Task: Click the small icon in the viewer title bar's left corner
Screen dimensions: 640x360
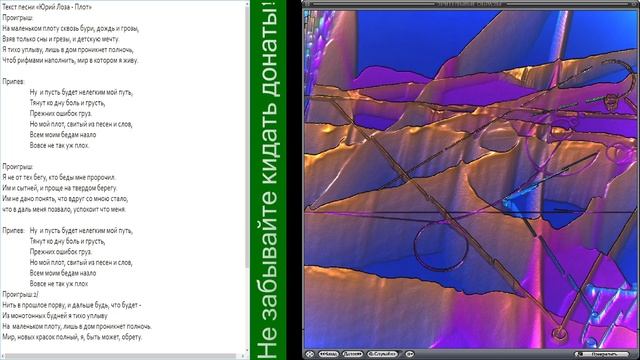Action: (x=307, y=4)
